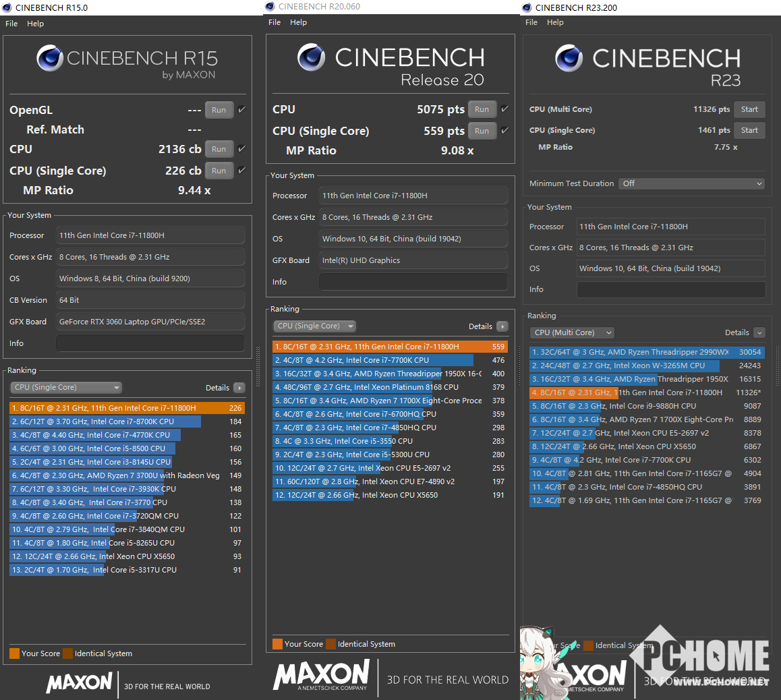This screenshot has width=781, height=700.
Task: Run the CPU test in R15
Action: pos(219,149)
